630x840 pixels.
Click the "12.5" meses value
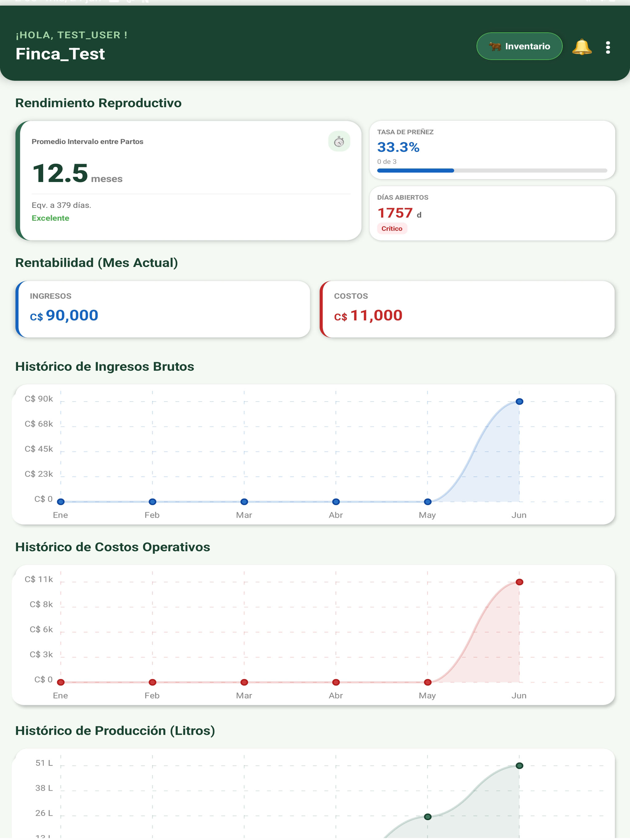click(x=60, y=173)
